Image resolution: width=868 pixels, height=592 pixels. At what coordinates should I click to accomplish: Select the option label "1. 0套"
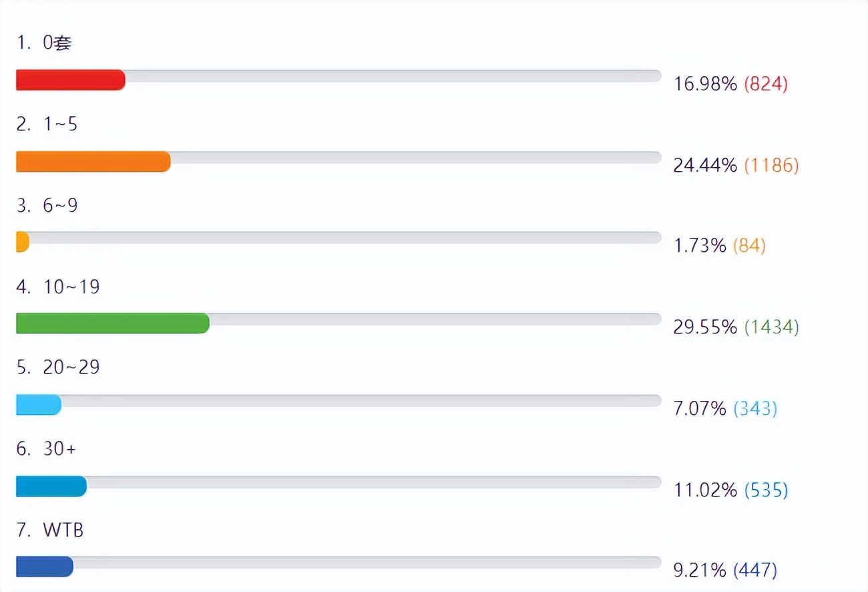(x=44, y=43)
